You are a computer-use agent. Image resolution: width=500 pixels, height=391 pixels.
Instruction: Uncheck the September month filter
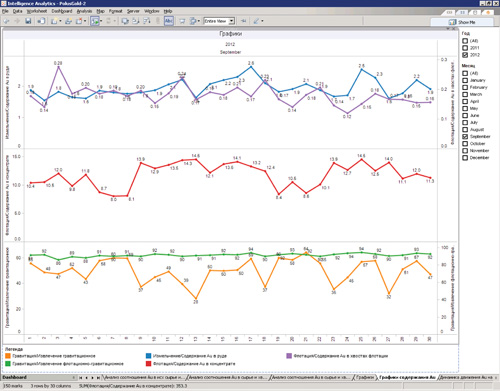pyautogui.click(x=465, y=136)
